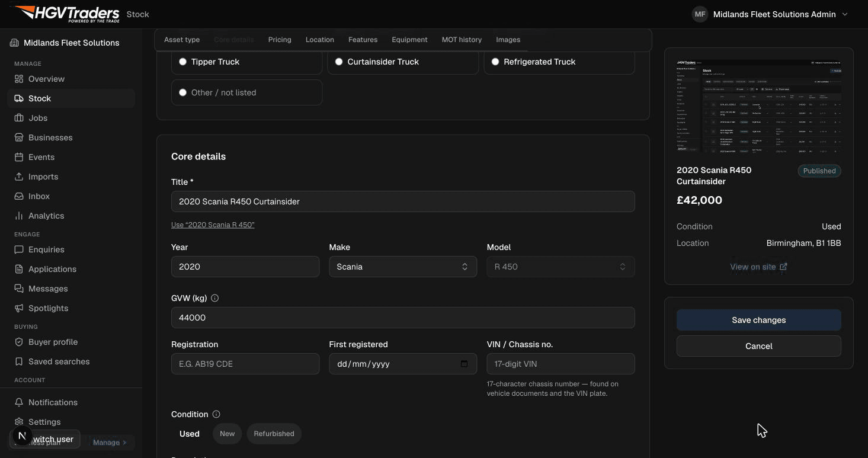This screenshot has width=868, height=458.
Task: Open Messages via its speech bubbles icon
Action: pos(19,289)
